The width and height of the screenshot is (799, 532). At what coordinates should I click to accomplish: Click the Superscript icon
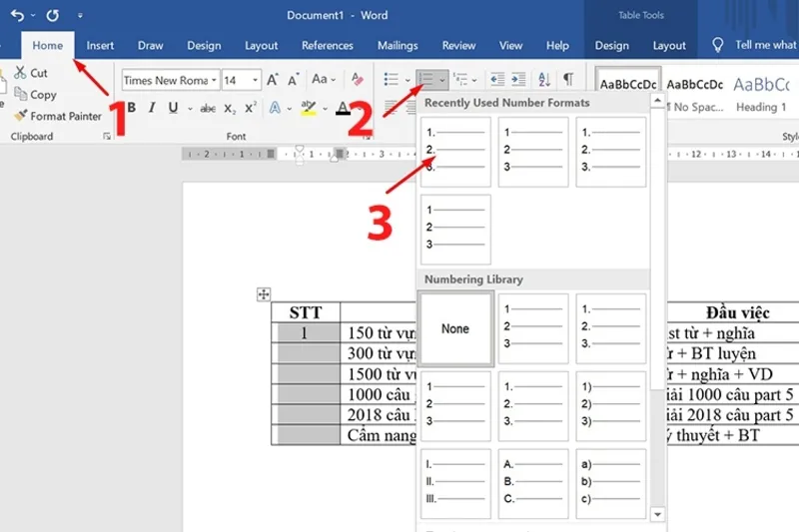click(251, 108)
